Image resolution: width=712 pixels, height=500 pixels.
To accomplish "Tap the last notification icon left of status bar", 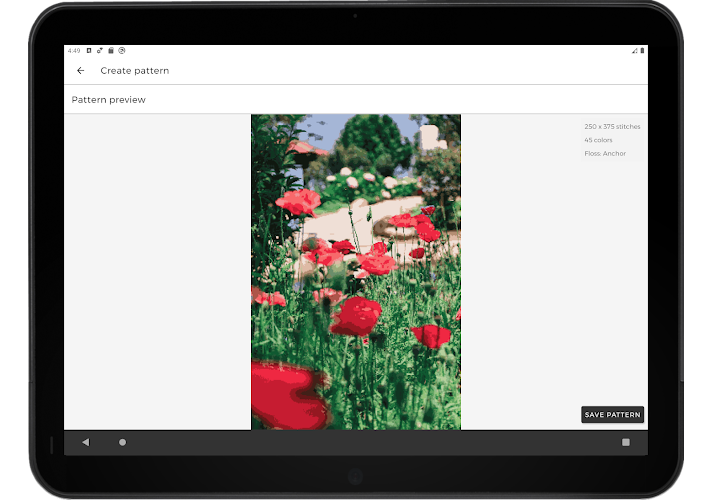I will coord(122,50).
